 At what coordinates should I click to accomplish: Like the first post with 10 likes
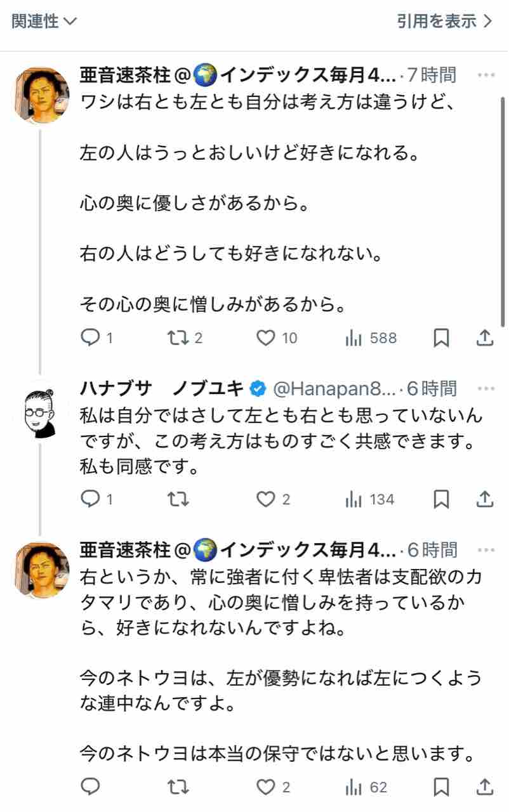click(x=266, y=338)
